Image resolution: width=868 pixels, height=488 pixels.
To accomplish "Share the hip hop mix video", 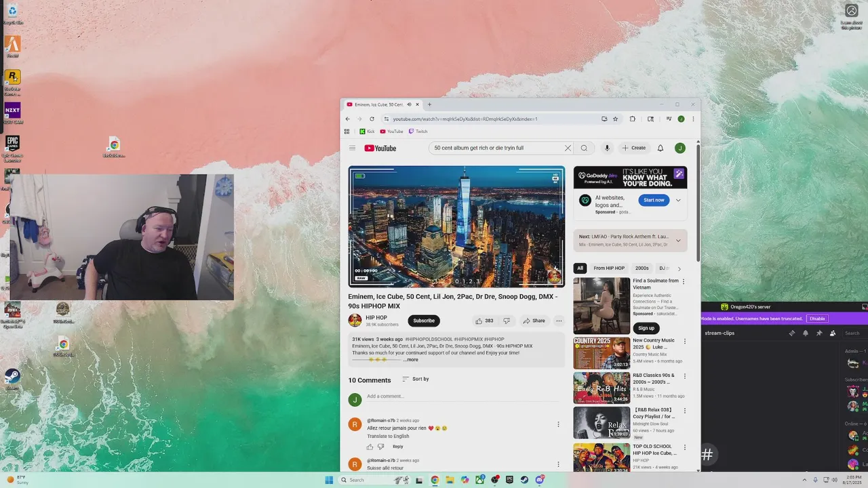I will point(534,321).
